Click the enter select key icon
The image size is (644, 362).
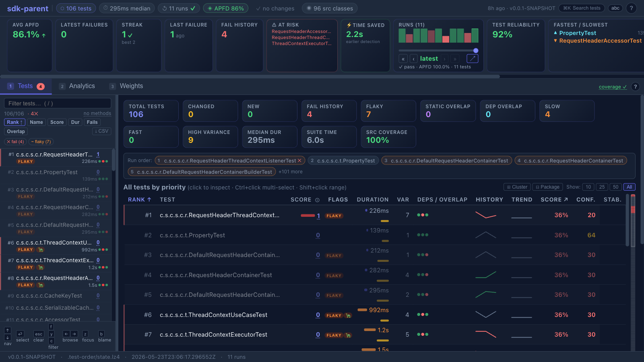tap(20, 334)
